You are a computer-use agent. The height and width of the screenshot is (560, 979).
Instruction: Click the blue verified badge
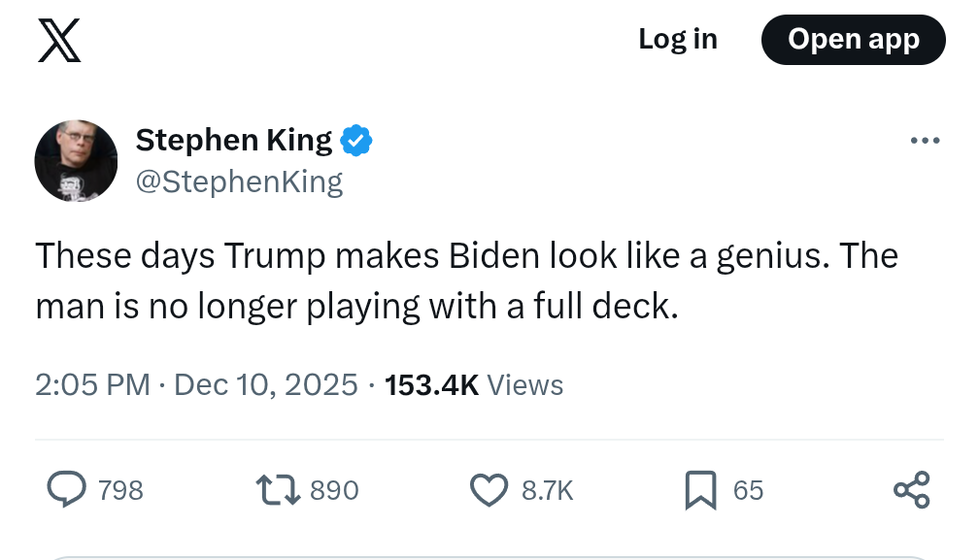click(356, 141)
